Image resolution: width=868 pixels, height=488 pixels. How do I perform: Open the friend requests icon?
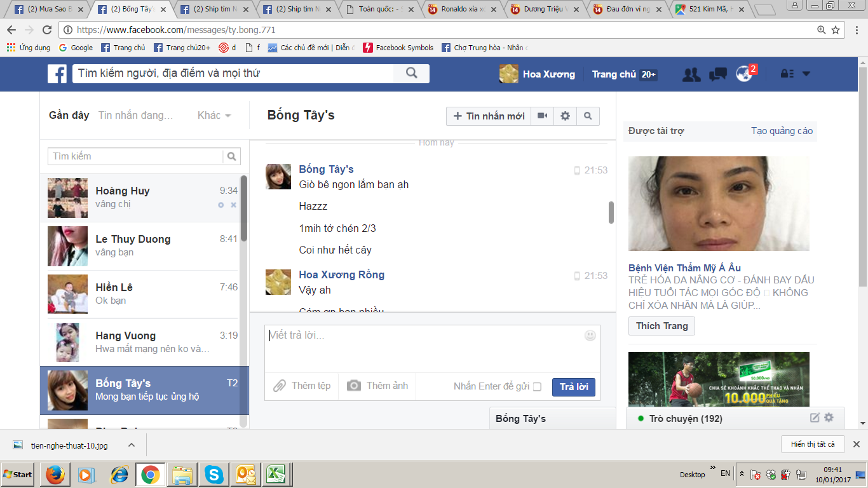tap(691, 74)
